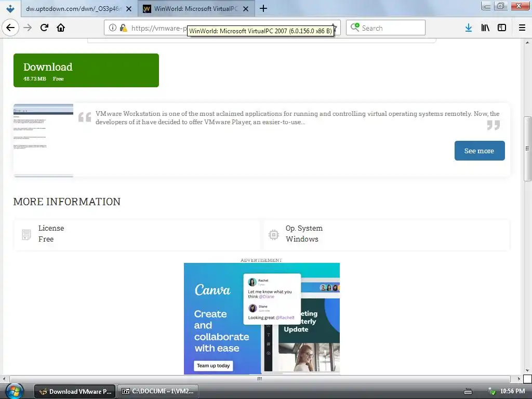This screenshot has height=399, width=532.
Task: Click the 48.73 MB size label
Action: (x=35, y=79)
